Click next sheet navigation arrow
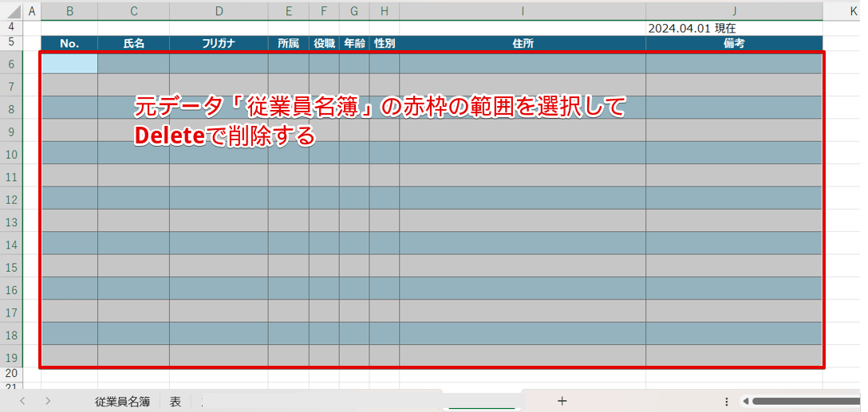This screenshot has height=412, width=868. click(48, 401)
